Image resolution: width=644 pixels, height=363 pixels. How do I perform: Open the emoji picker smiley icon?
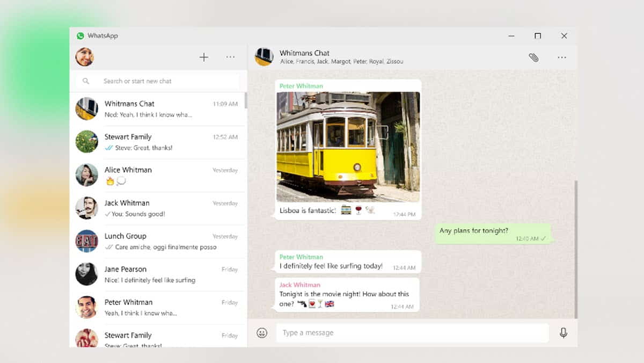(262, 333)
